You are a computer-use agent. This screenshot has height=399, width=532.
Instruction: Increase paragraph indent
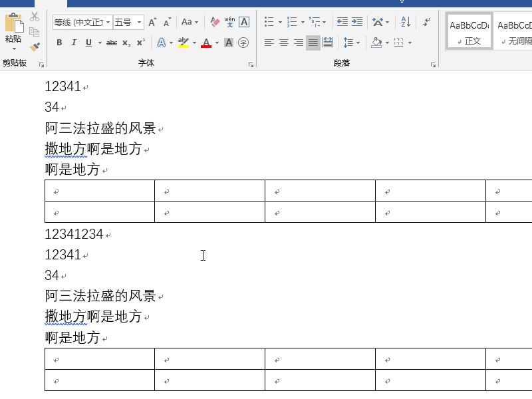coord(357,22)
